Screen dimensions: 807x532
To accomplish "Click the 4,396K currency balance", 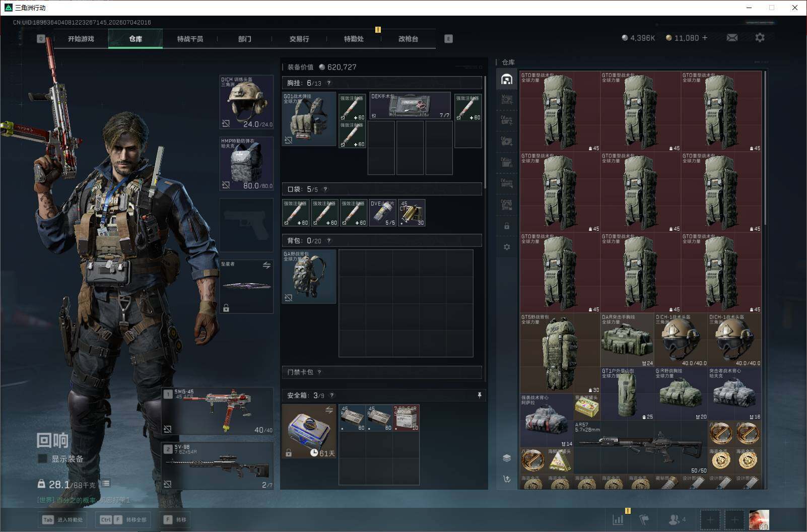I will [x=638, y=38].
